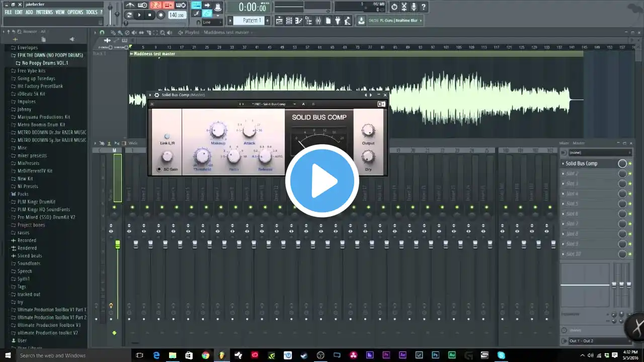Open the EDIT menu

pyautogui.click(x=19, y=12)
